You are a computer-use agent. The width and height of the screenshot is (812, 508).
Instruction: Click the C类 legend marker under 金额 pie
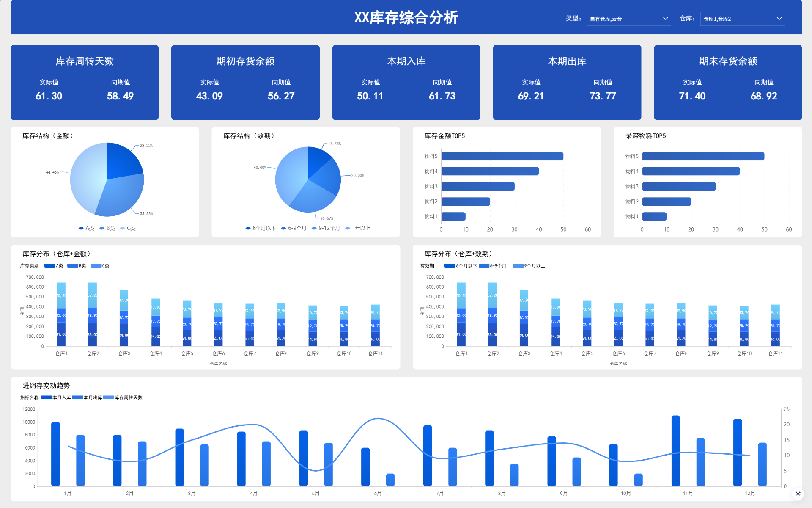tap(123, 228)
